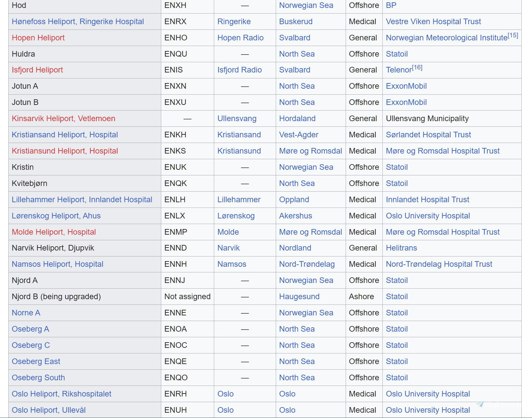Open Oslo University Hospital in Lørenskog row

pyautogui.click(x=428, y=216)
